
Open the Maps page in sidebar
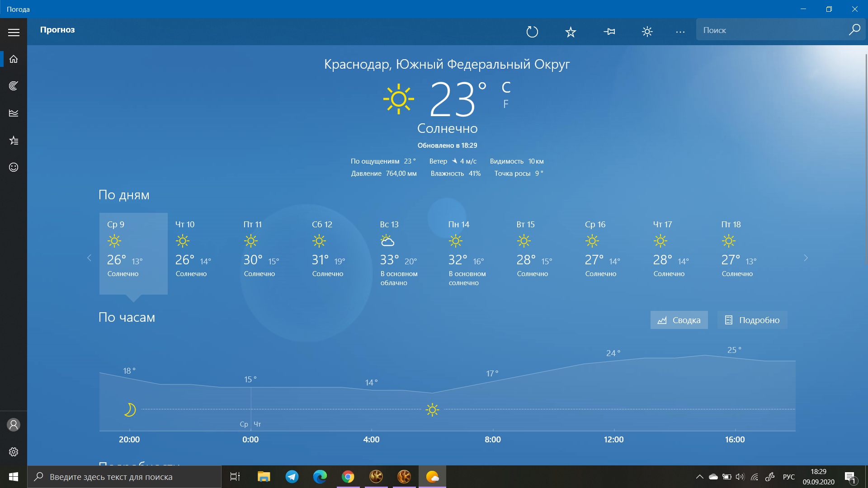tap(14, 86)
